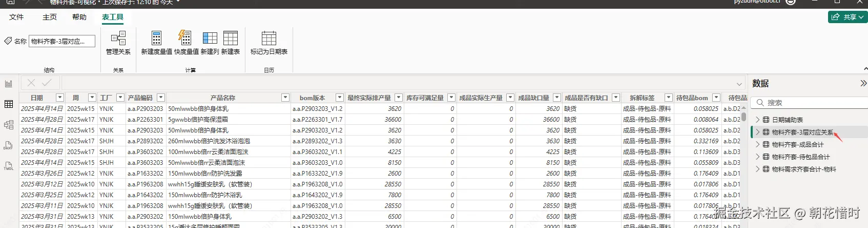Image resolution: width=868 pixels, height=228 pixels.
Task: Click table icon beside 物料齐套-成品合计
Action: click(x=766, y=144)
